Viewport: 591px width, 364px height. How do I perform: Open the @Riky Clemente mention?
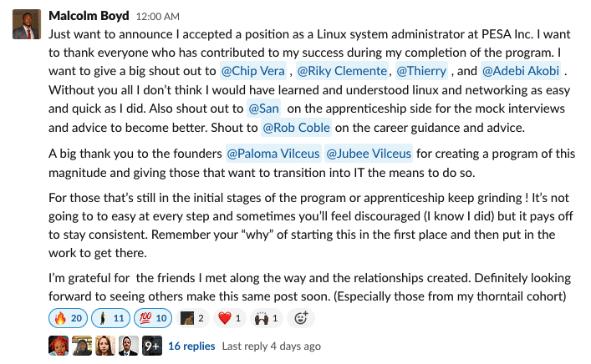point(342,71)
